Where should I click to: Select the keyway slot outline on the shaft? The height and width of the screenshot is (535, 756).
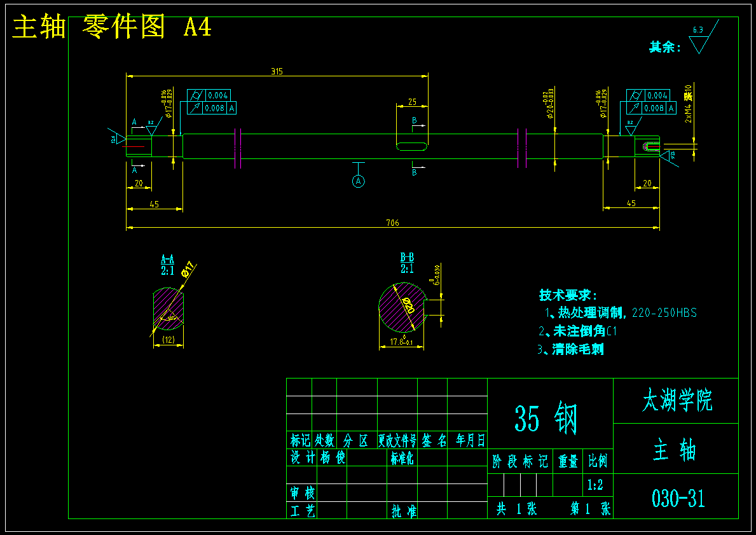pyautogui.click(x=412, y=146)
